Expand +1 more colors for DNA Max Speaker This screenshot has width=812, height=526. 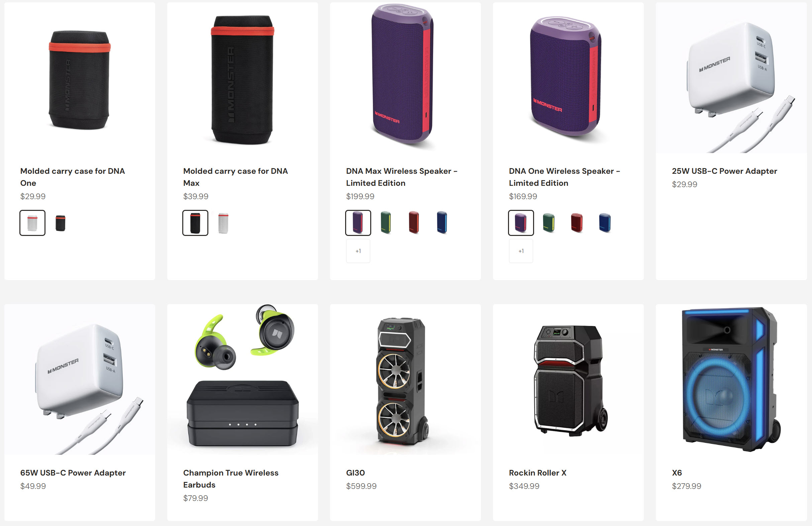pyautogui.click(x=358, y=251)
